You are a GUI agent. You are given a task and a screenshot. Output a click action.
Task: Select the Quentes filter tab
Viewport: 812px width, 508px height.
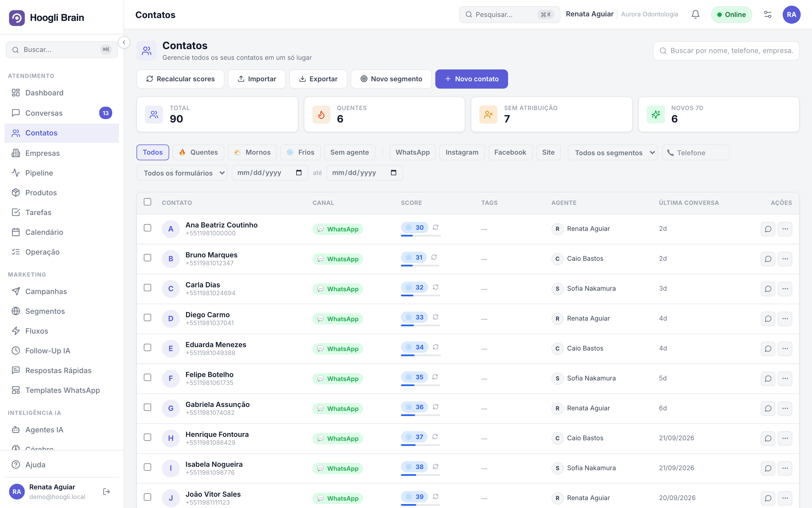coord(198,152)
